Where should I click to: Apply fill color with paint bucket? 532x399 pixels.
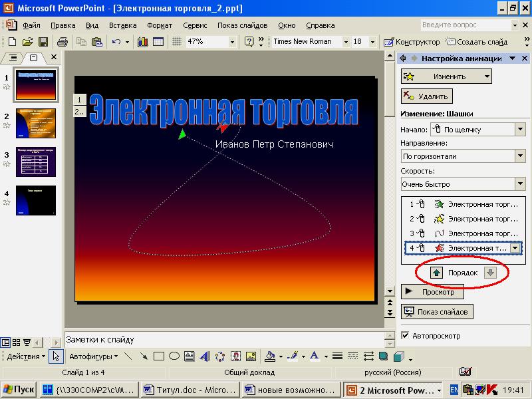click(270, 356)
